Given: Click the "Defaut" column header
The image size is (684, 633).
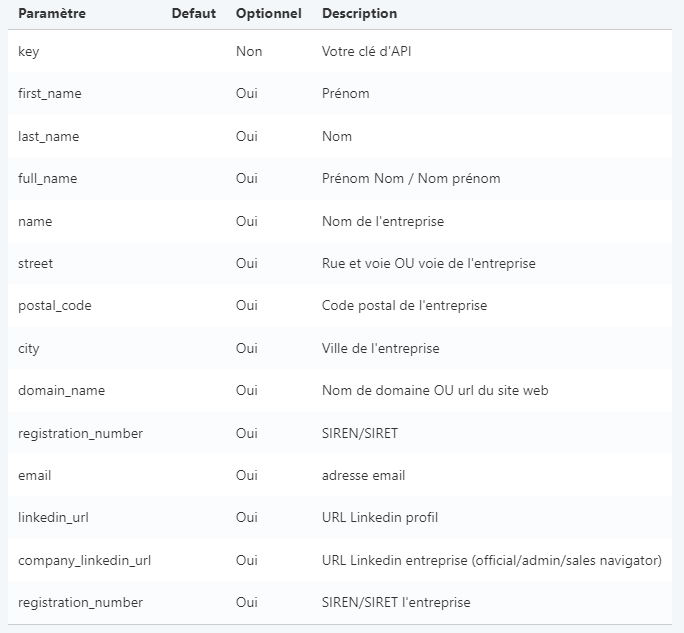Looking at the screenshot, I should tap(193, 14).
